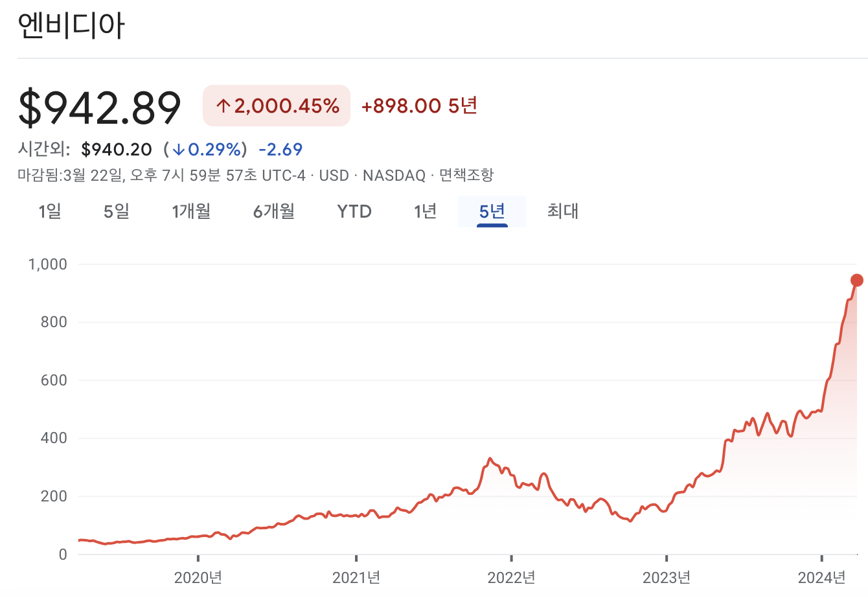The image size is (868, 596).
Task: Select the 1년 time range
Action: 425,211
